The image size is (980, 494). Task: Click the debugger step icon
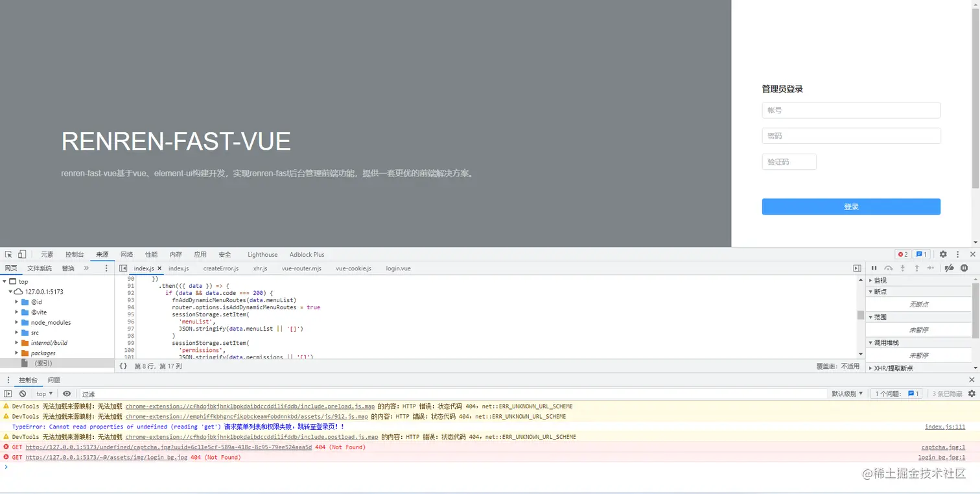pos(931,268)
